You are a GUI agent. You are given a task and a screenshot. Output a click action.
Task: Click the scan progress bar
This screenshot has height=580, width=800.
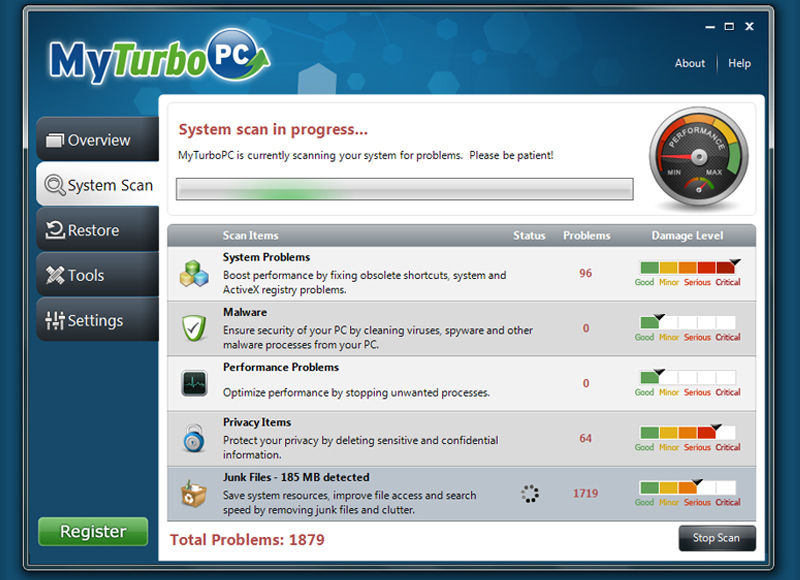pos(405,189)
